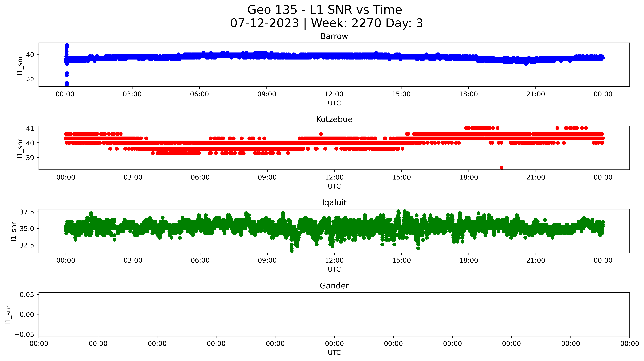Click the Kotzebue y-axis tick "40"

coord(30,143)
